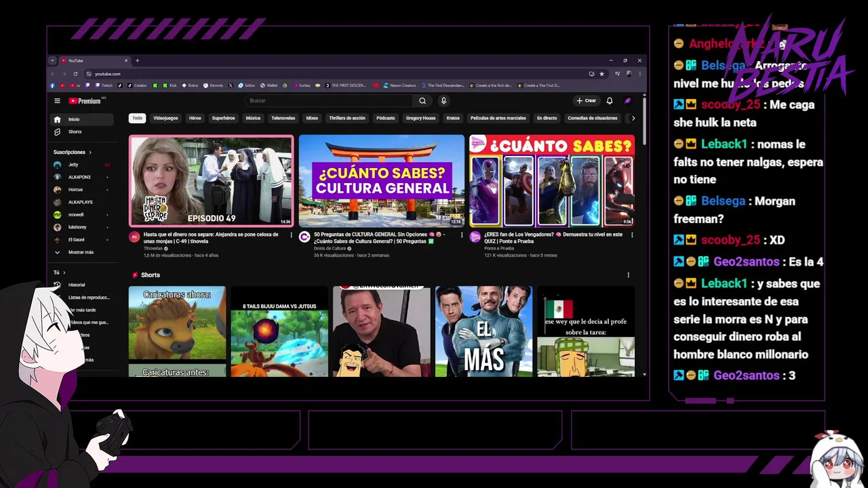This screenshot has height=488, width=868.
Task: Open the 8 Tails Bijuu Dama short
Action: 279,331
